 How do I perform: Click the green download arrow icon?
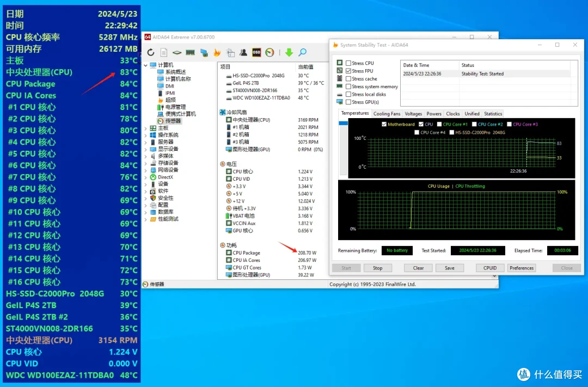[289, 52]
